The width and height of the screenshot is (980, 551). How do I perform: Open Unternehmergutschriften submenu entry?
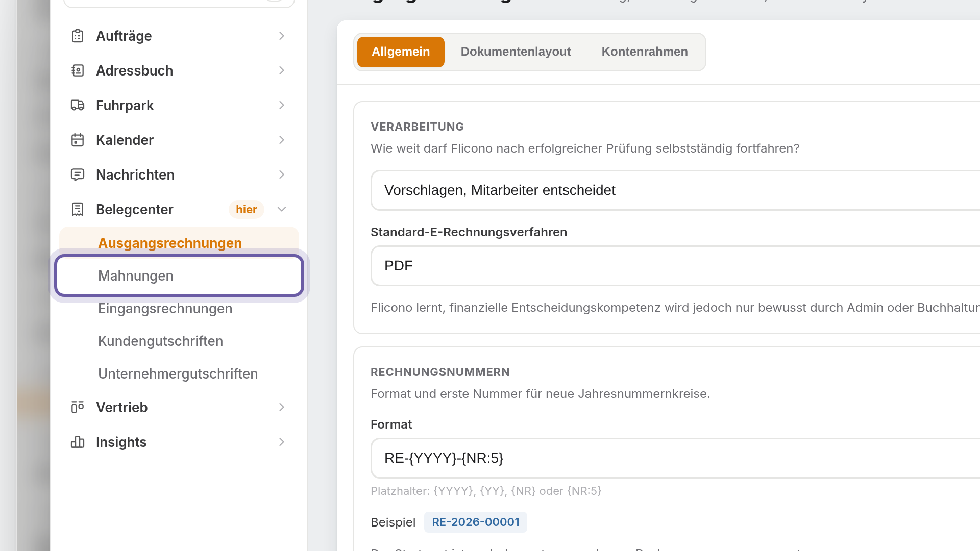[179, 373]
